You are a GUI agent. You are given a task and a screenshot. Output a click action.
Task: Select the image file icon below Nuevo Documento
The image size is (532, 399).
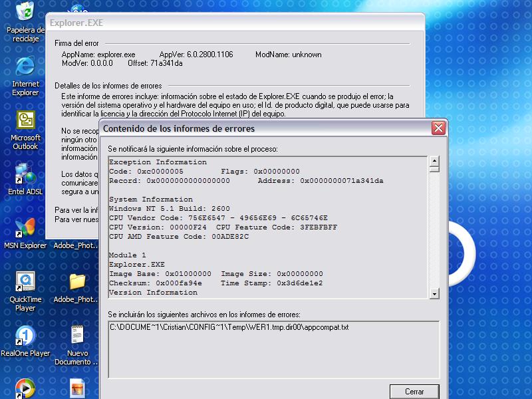(x=77, y=388)
